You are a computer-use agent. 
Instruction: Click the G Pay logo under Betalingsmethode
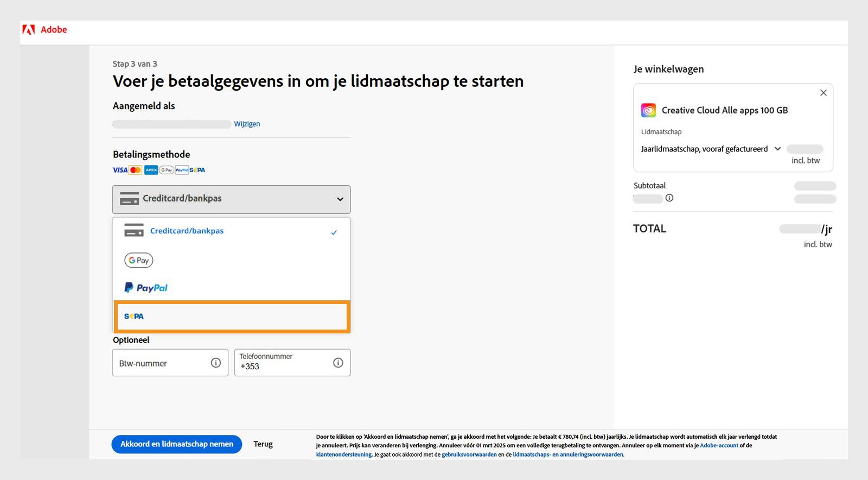166,170
